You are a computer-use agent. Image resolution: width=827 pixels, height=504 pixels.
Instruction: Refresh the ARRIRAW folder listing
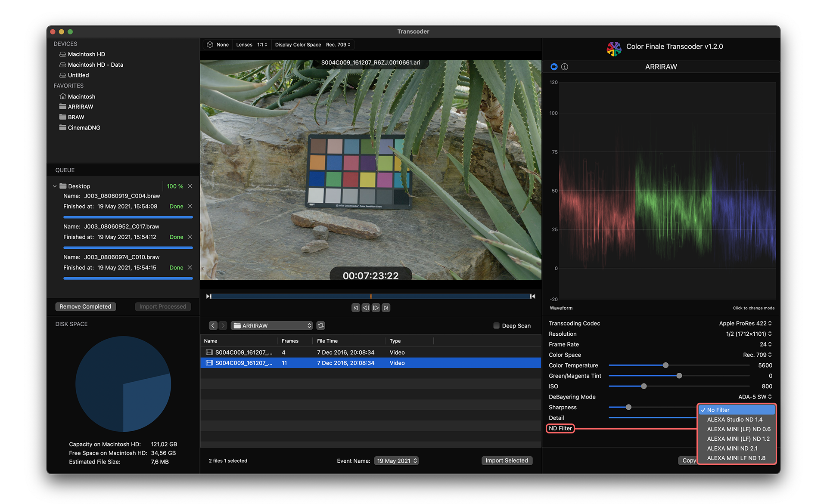320,326
